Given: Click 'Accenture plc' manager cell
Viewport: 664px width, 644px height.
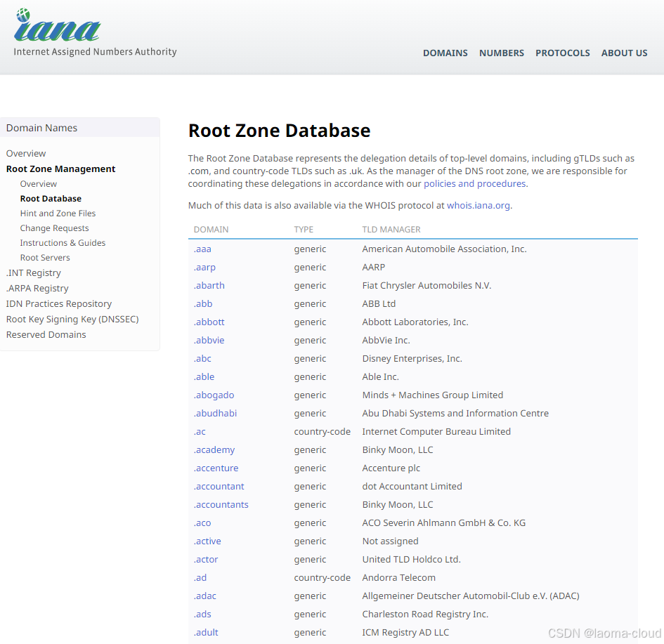Looking at the screenshot, I should (391, 468).
